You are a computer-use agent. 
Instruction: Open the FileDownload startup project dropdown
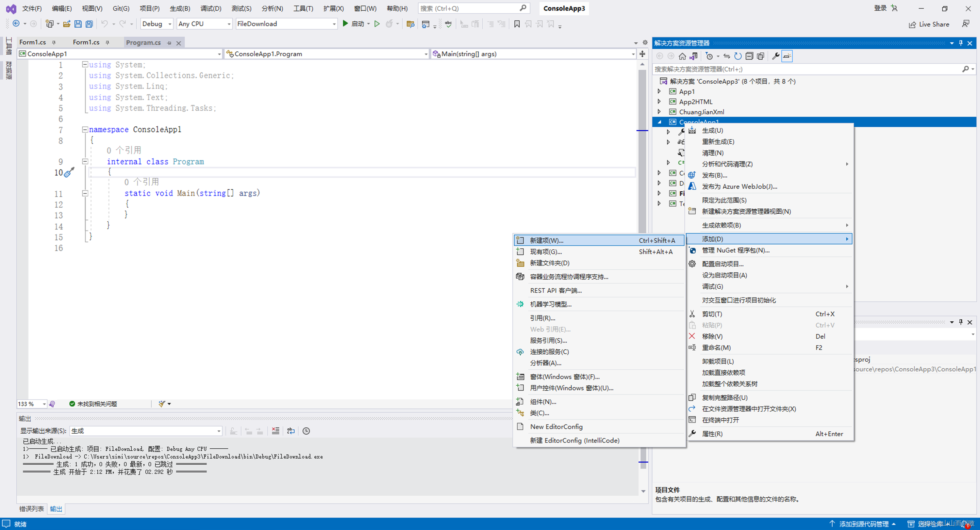[x=334, y=24]
